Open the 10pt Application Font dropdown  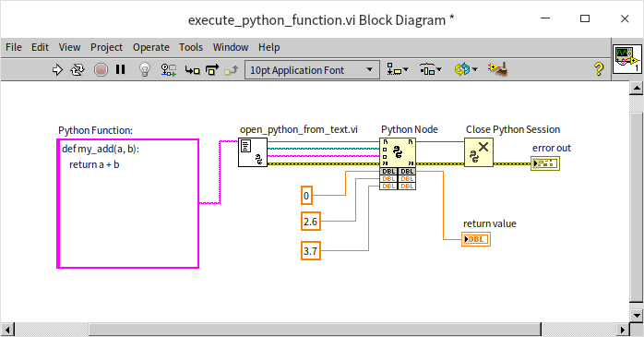(311, 70)
